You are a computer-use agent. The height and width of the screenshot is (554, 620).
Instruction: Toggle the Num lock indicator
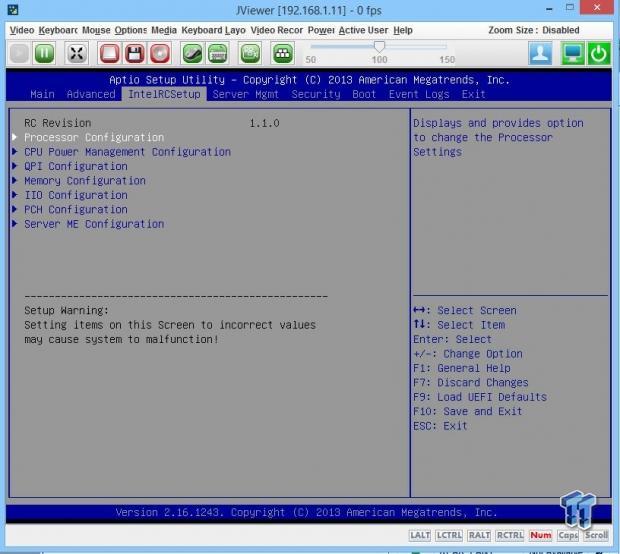541,535
